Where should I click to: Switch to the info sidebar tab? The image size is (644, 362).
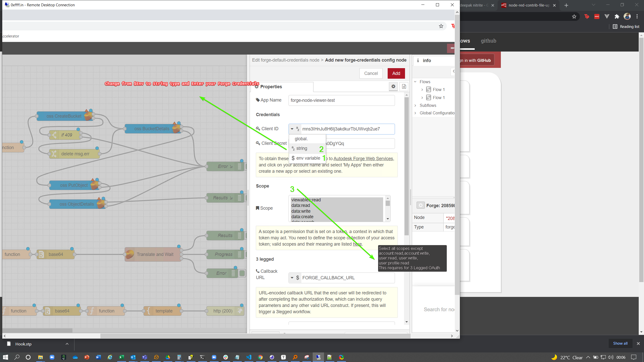point(433,61)
